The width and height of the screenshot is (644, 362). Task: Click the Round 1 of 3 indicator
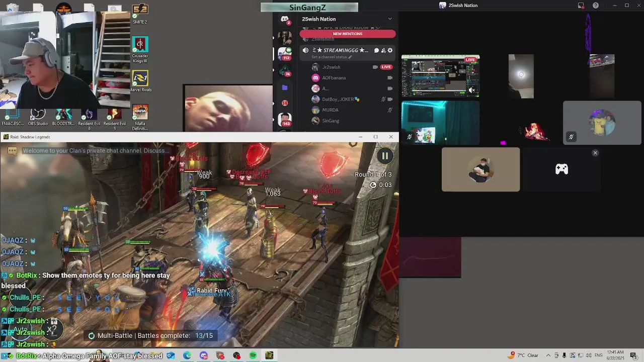coord(373,174)
